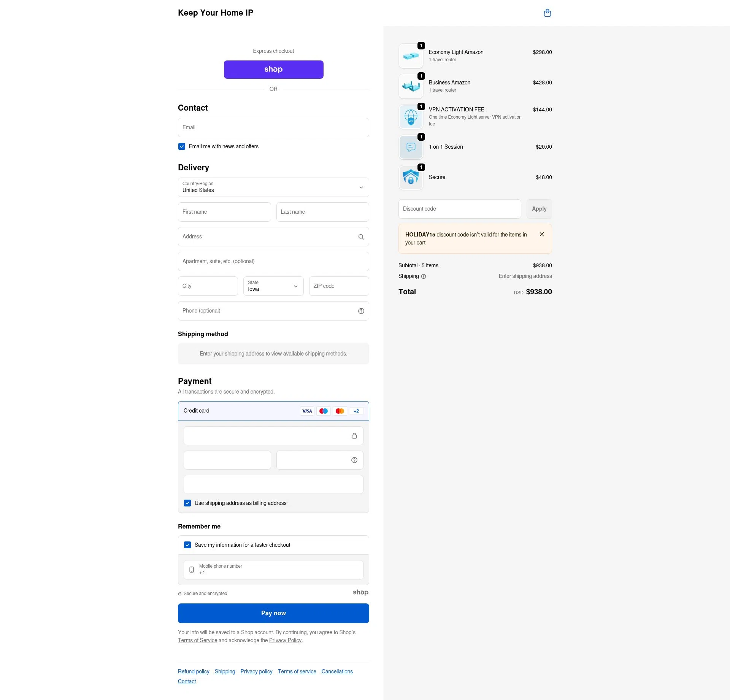Viewport: 730px width, 700px height.
Task: Disable Save my information for faster checkout
Action: pyautogui.click(x=187, y=545)
